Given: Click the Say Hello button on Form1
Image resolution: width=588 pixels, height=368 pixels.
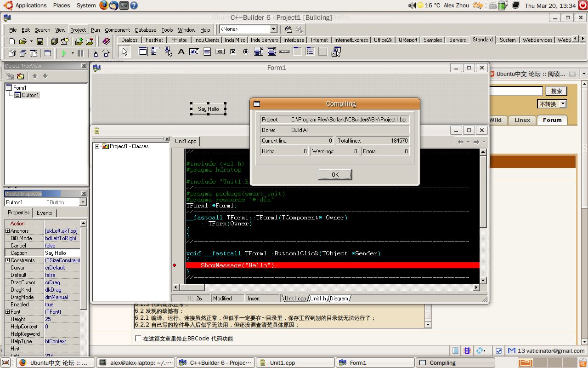Looking at the screenshot, I should (209, 109).
